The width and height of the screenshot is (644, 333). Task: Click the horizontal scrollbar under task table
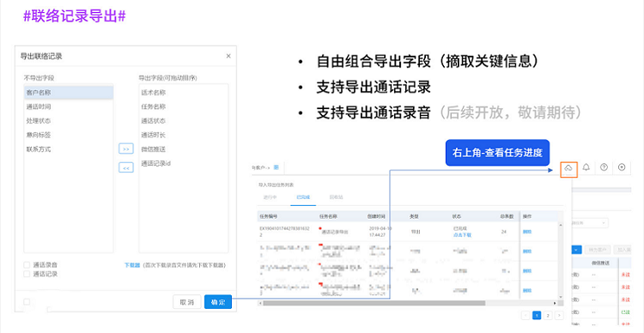374,303
